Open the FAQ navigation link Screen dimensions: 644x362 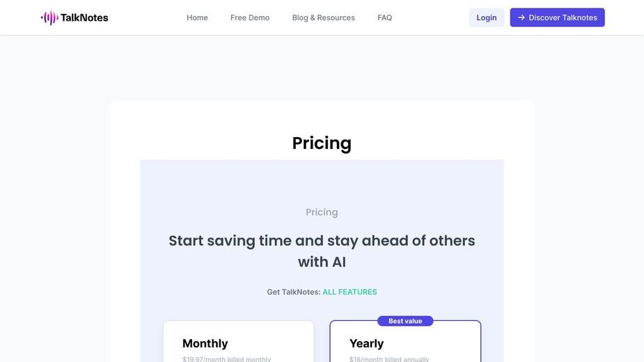click(384, 17)
